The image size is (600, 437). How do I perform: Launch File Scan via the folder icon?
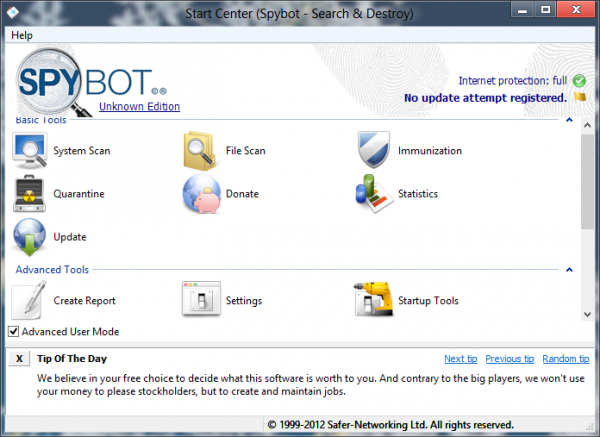click(201, 151)
